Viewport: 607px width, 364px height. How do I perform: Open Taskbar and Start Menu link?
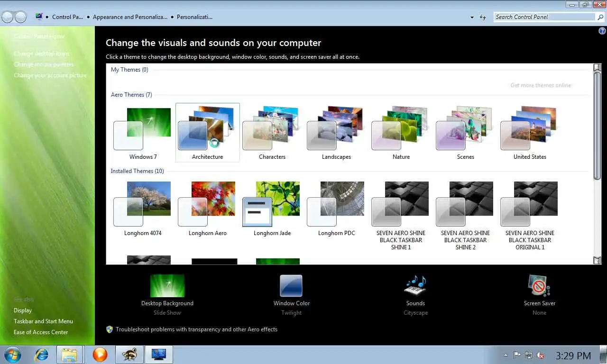point(43,321)
